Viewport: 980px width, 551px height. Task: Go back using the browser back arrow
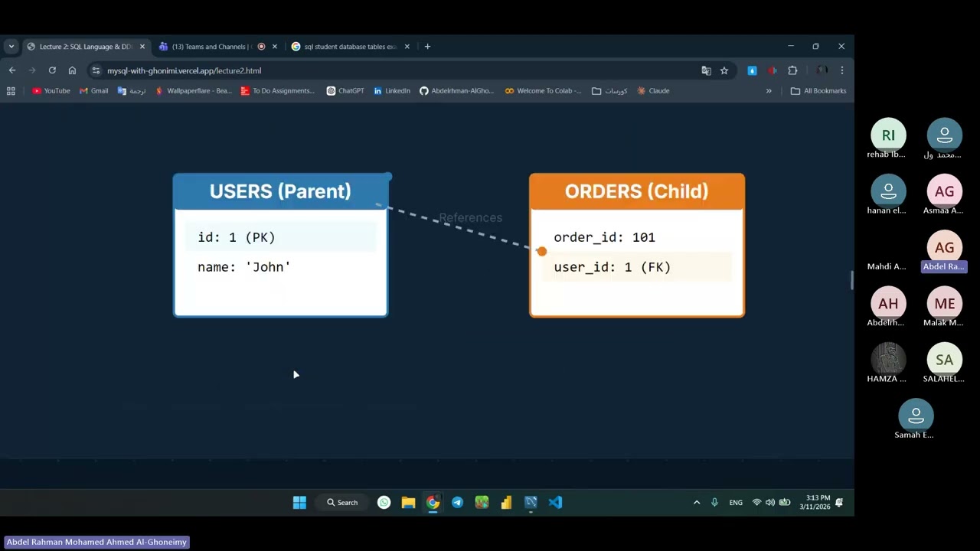coord(12,70)
